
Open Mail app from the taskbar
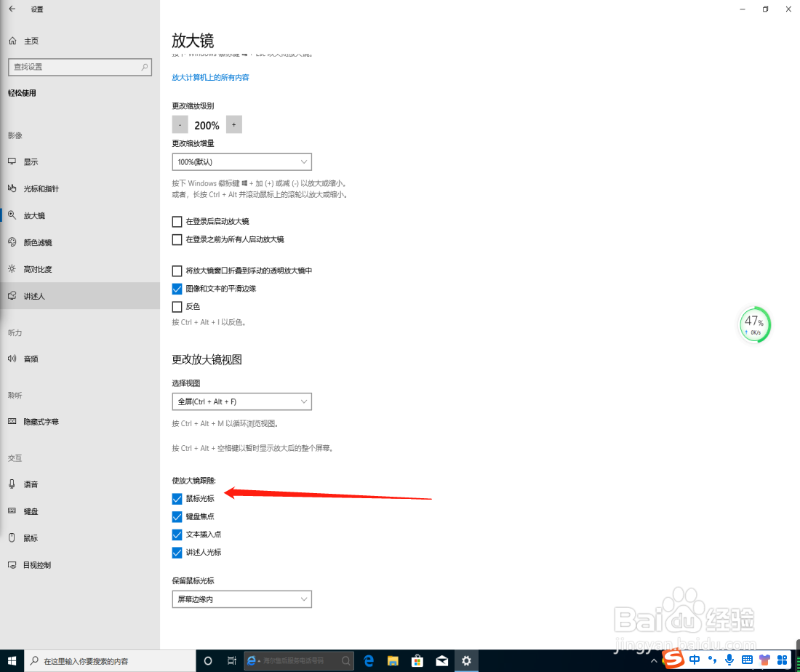[x=442, y=661]
